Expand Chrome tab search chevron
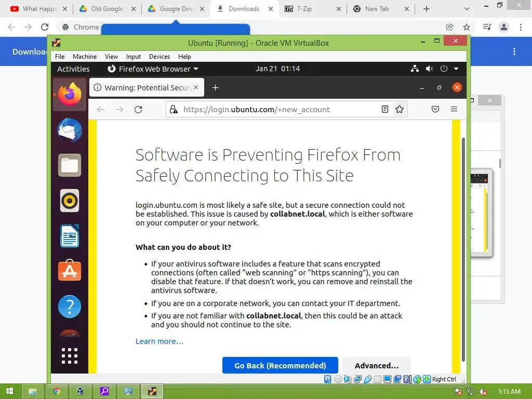 (x=467, y=9)
